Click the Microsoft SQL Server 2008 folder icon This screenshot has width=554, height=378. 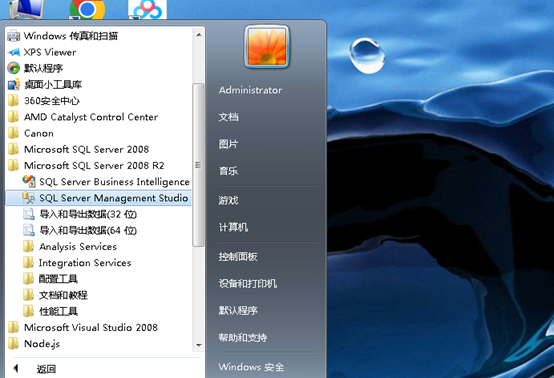13,149
